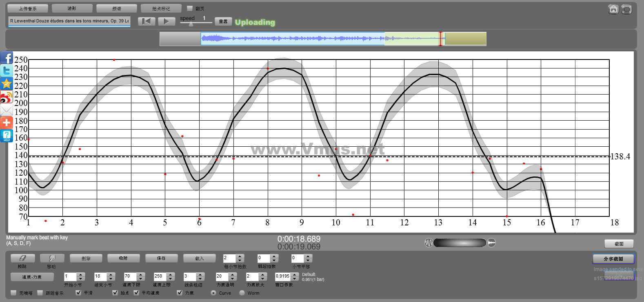
Task: Click the Facebook share icon
Action: tap(7, 58)
